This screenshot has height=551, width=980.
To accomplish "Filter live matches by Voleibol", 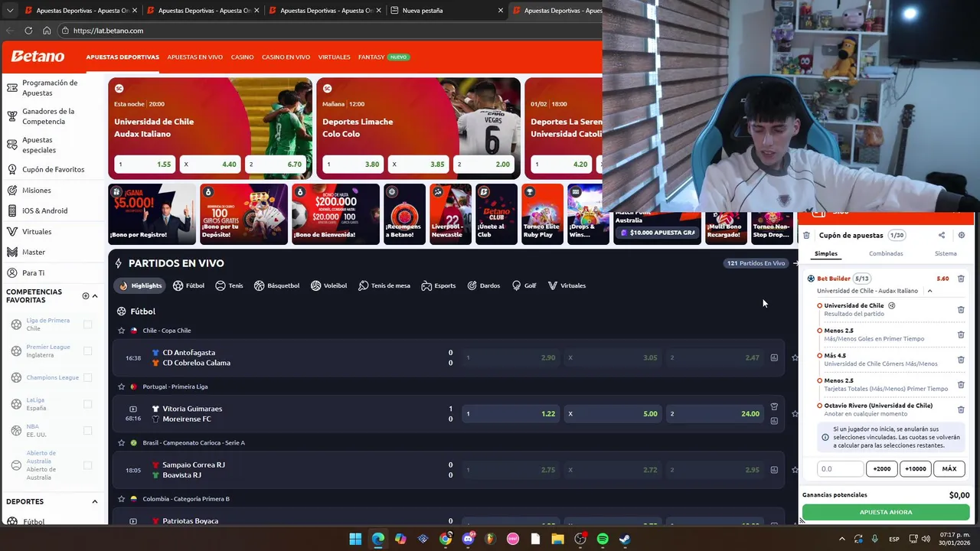I will click(x=329, y=285).
